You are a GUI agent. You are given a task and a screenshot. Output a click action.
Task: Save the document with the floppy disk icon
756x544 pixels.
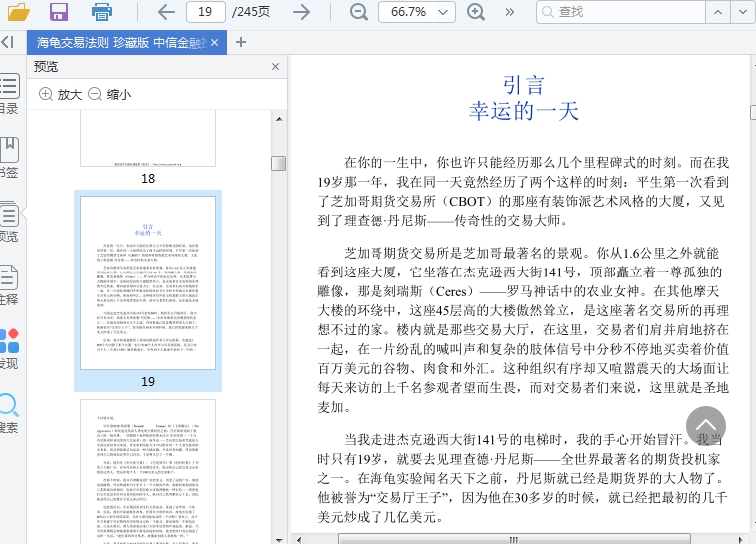(x=59, y=12)
